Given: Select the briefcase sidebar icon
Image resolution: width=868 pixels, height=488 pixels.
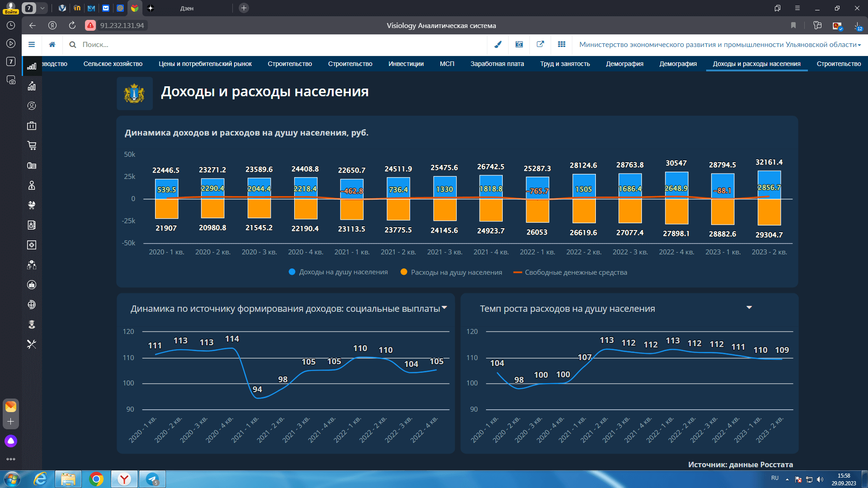Looking at the screenshot, I should click(x=32, y=126).
